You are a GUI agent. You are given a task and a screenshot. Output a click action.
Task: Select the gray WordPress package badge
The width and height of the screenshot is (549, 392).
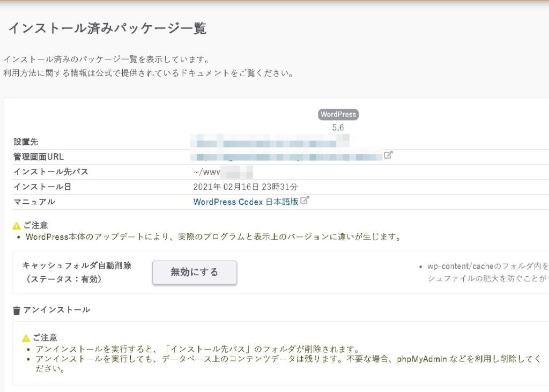[338, 115]
